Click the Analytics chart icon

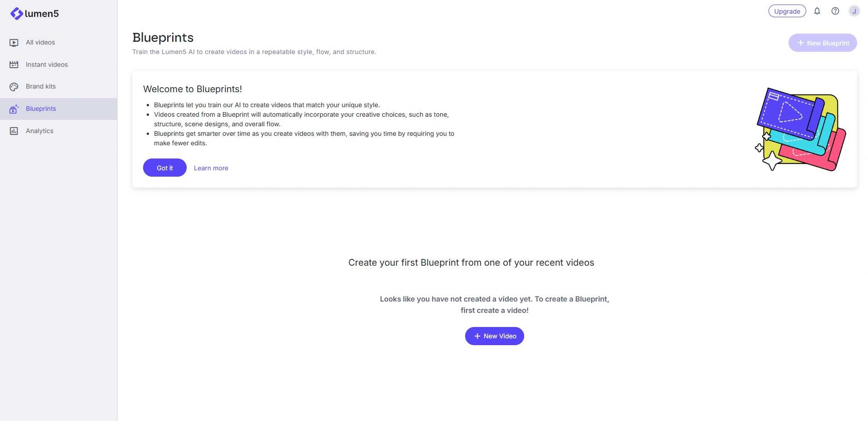pos(14,131)
